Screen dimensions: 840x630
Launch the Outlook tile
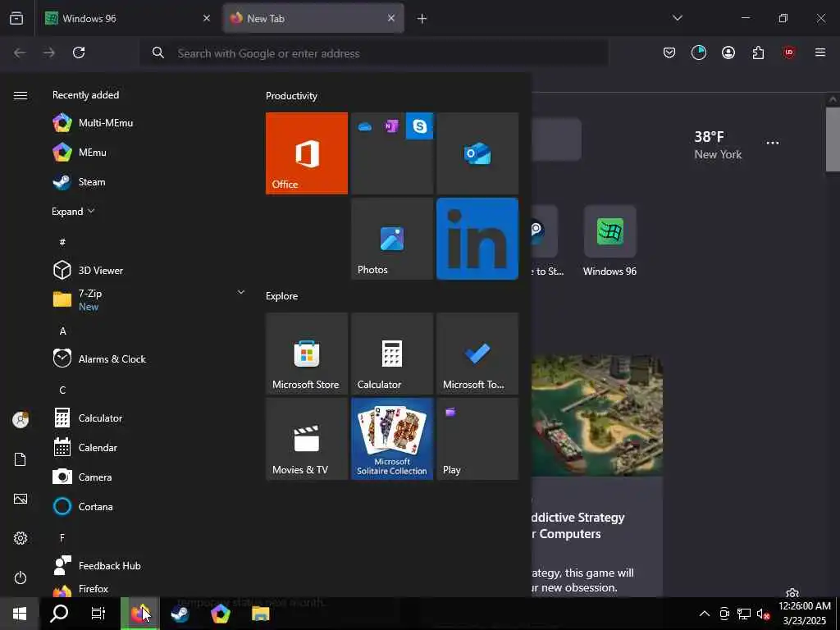[x=477, y=153]
